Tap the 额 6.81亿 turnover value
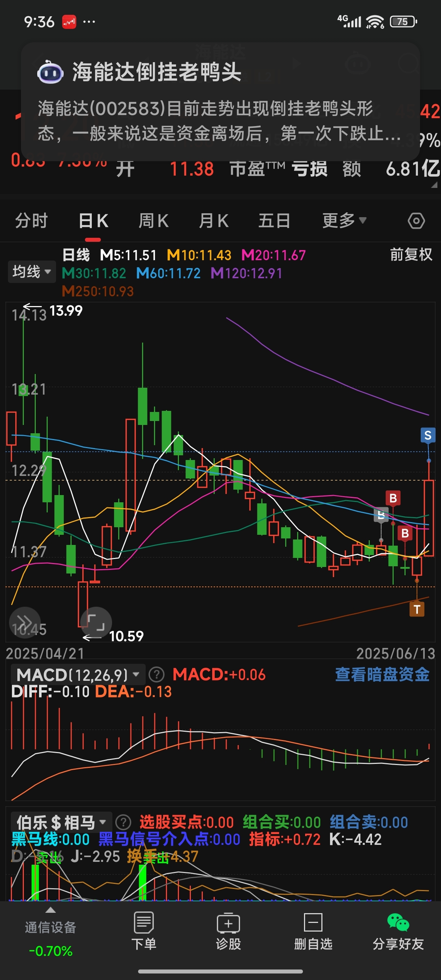This screenshot has width=441, height=980. point(391,168)
